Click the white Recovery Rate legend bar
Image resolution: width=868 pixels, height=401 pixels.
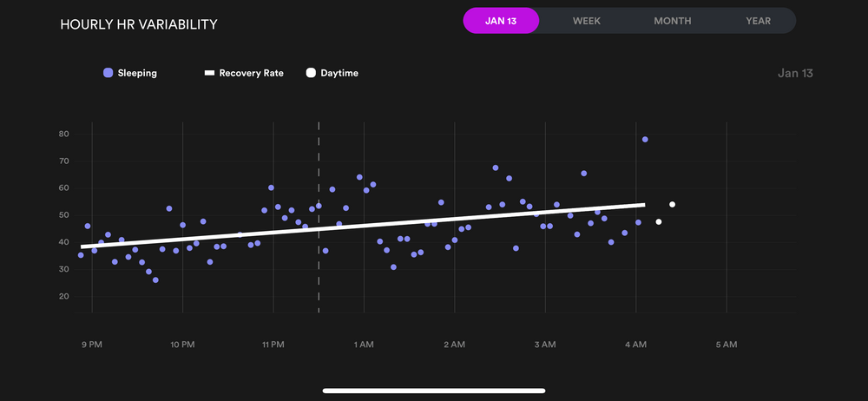[x=209, y=74]
